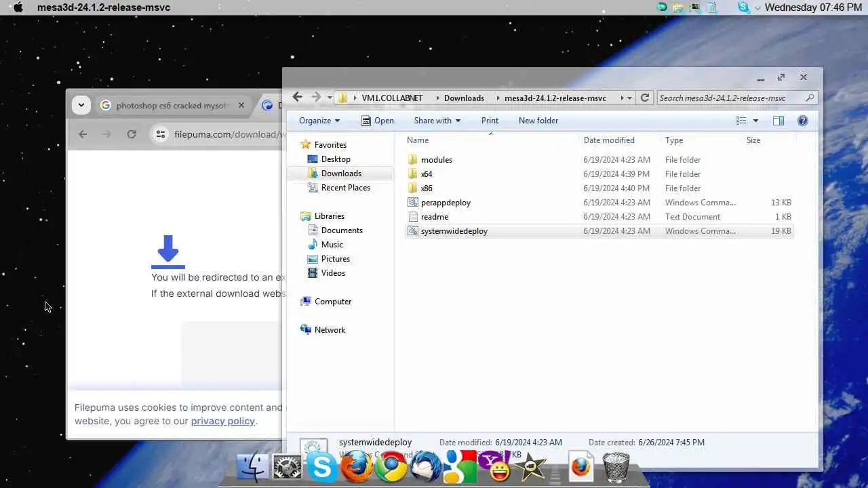Viewport: 868px width, 488px height.
Task: Sort files by the Type column
Action: tap(674, 140)
